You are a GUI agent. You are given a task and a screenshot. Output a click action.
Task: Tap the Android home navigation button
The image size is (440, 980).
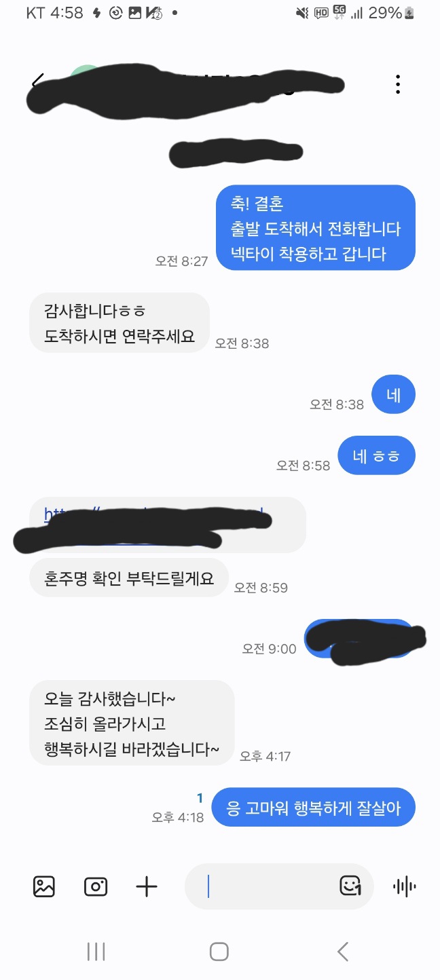[219, 951]
